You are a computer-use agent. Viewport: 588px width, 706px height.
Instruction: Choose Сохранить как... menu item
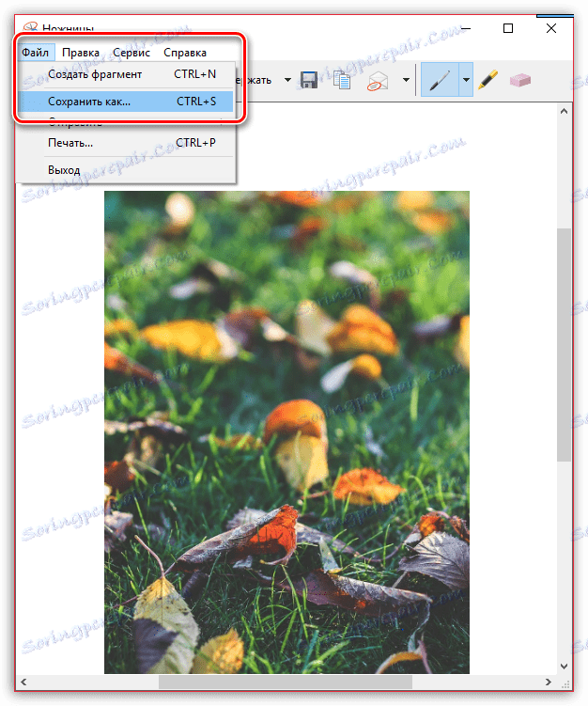pos(125,102)
